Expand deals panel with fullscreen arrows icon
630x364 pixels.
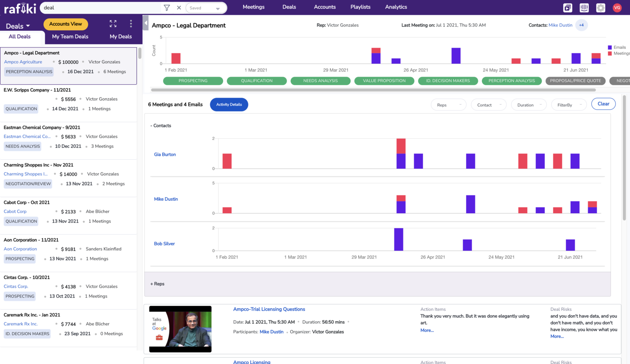click(113, 24)
